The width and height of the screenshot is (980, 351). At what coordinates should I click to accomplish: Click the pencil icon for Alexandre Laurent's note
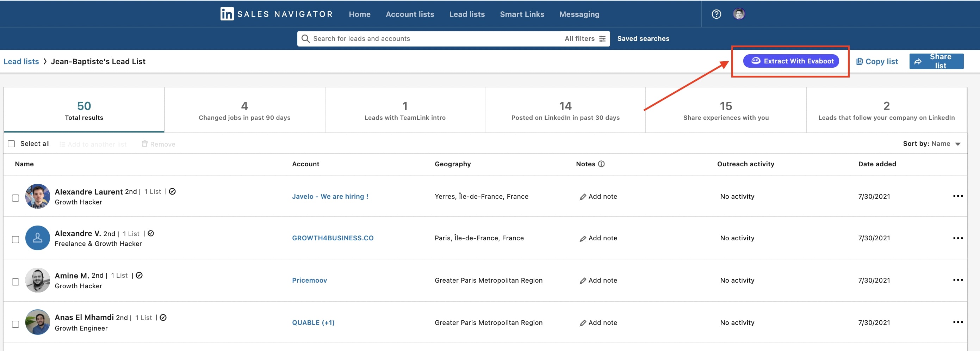pyautogui.click(x=582, y=197)
